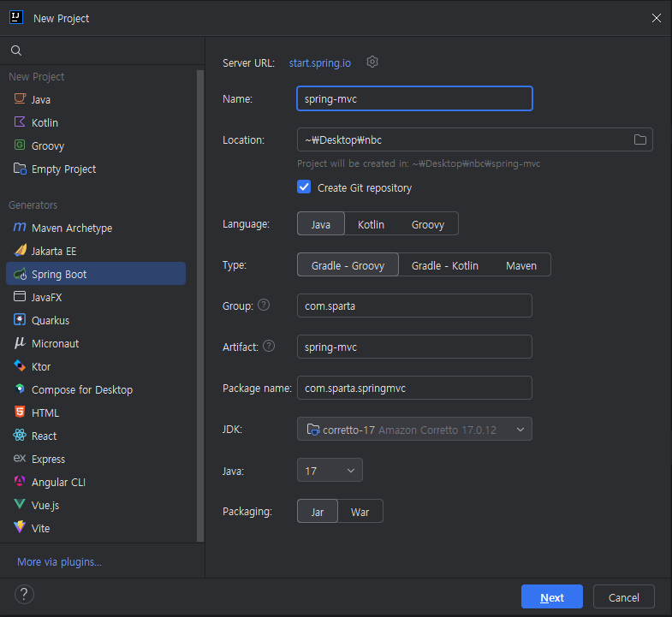672x617 pixels.
Task: Select Spring Boot generator label
Action: 59,274
